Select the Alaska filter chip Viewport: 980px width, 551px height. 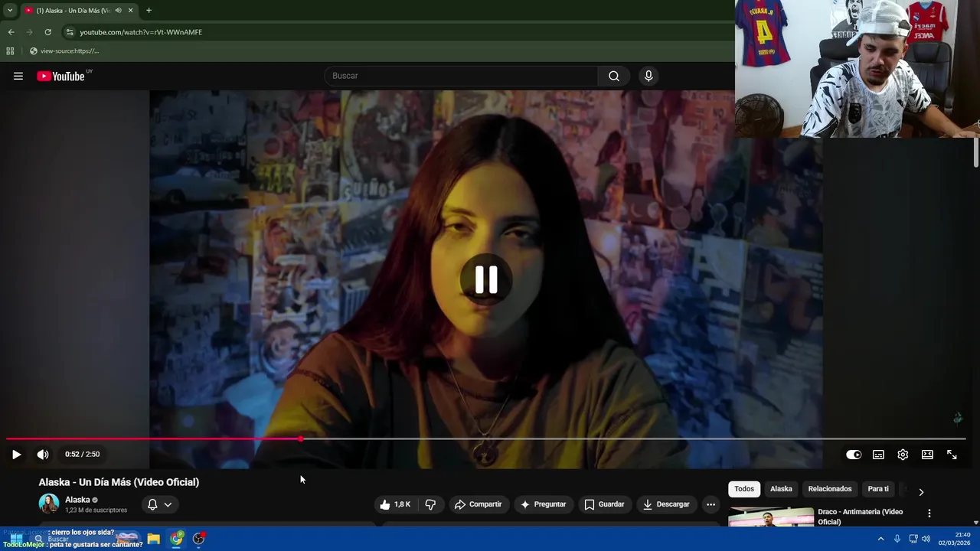point(781,489)
